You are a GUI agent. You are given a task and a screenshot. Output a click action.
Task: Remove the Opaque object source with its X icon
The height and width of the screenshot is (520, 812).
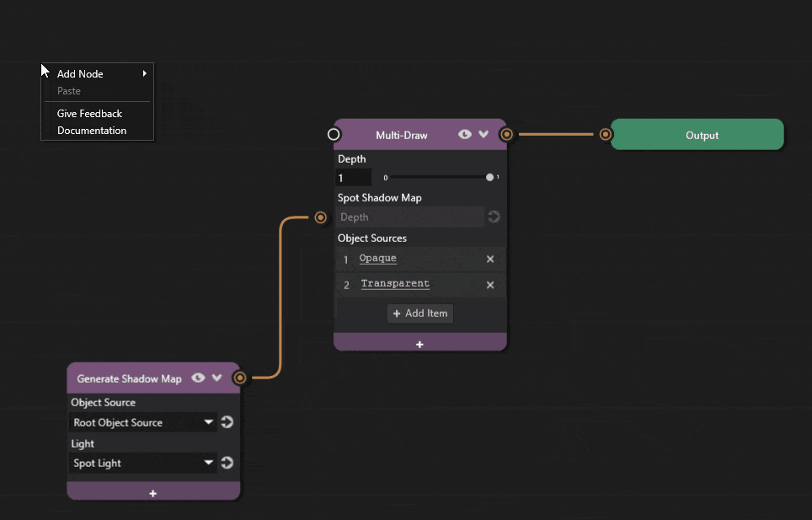coord(490,258)
